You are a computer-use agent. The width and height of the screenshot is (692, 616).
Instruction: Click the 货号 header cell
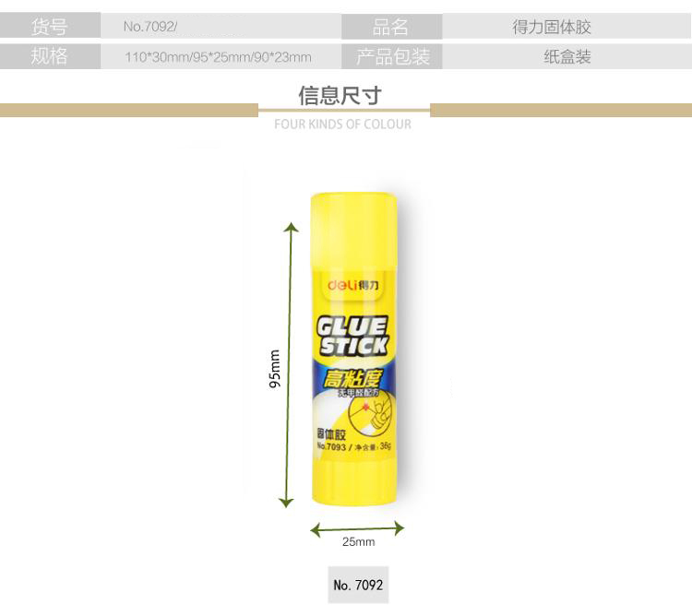coord(50,26)
